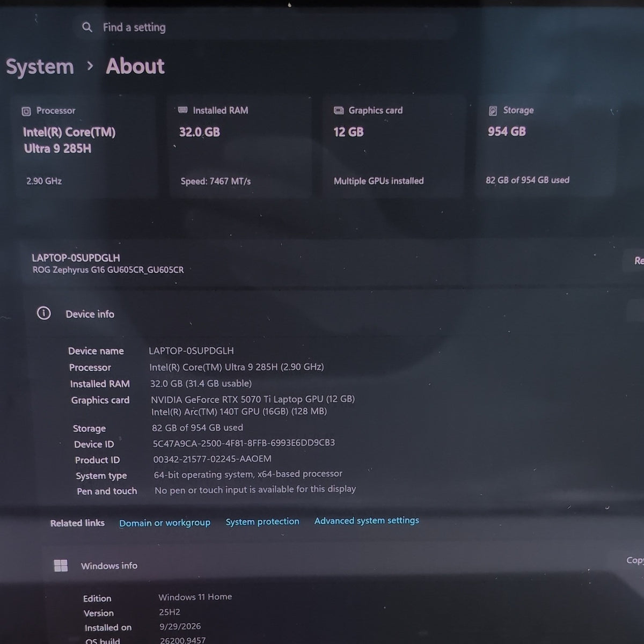Open Advanced system settings link
The width and height of the screenshot is (644, 644).
pos(367,521)
